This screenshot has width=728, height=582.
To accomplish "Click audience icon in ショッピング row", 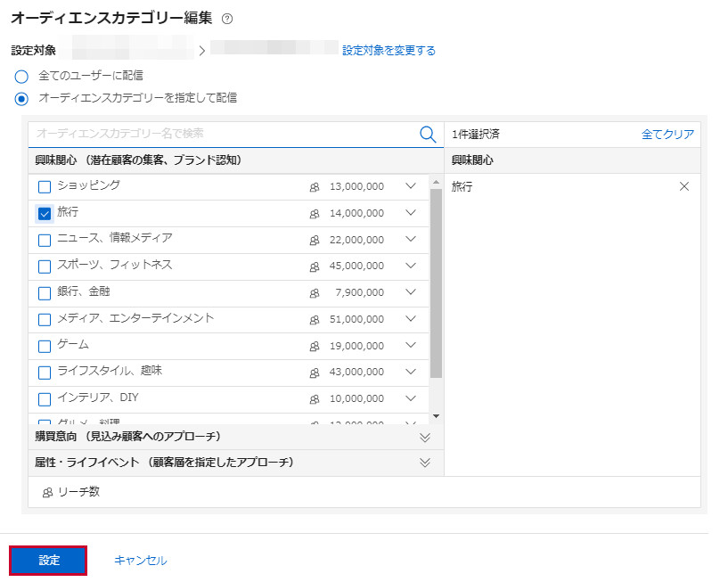I will click(314, 187).
